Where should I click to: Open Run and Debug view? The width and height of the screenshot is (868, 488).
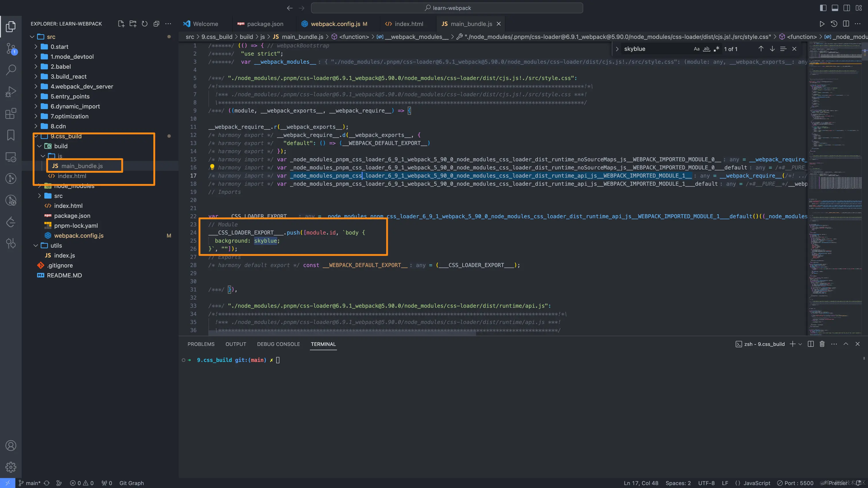11,92
